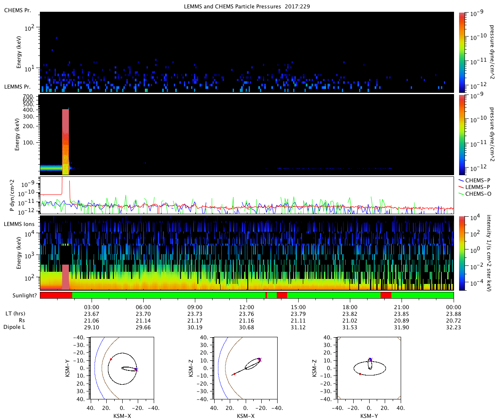Click the first red segment of the Sunlight bar
The height and width of the screenshot is (420, 504).
(56, 295)
